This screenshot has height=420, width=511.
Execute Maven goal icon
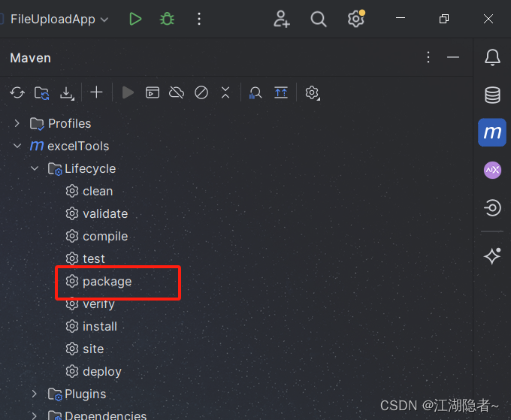tap(153, 93)
